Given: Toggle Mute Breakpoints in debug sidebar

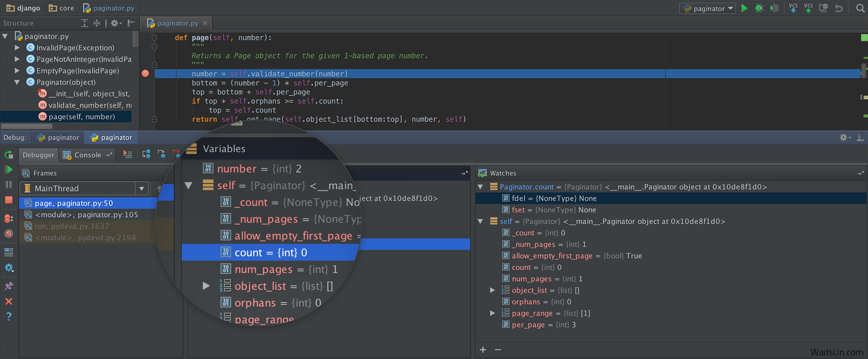Looking at the screenshot, I should point(8,234).
